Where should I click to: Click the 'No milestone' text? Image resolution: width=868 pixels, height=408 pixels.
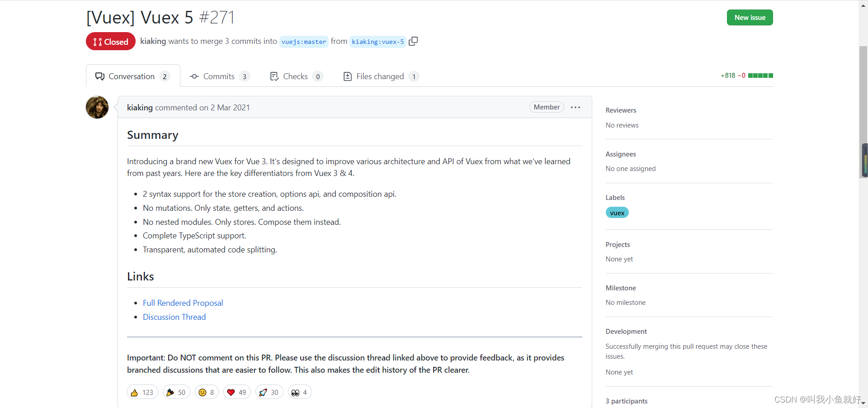pos(626,303)
